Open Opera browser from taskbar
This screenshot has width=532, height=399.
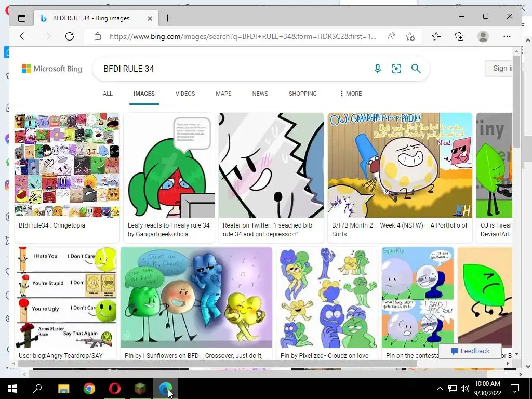(115, 389)
